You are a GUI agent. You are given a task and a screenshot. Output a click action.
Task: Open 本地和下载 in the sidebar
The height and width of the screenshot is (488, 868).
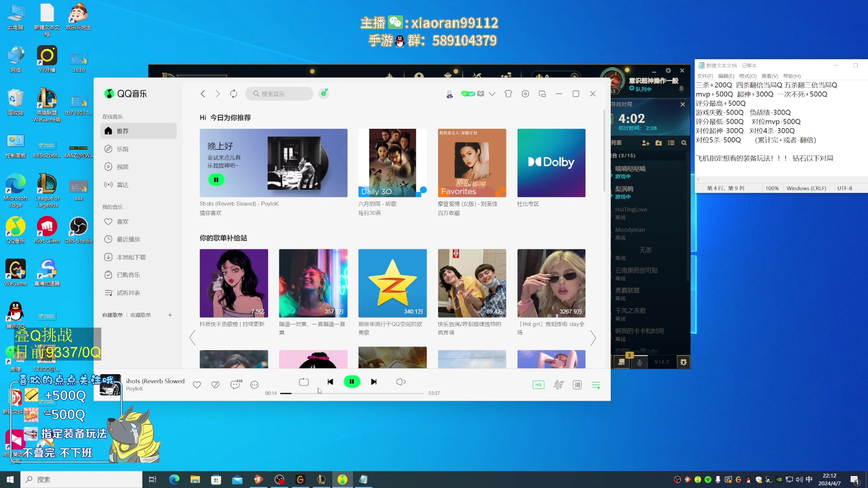pyautogui.click(x=138, y=257)
